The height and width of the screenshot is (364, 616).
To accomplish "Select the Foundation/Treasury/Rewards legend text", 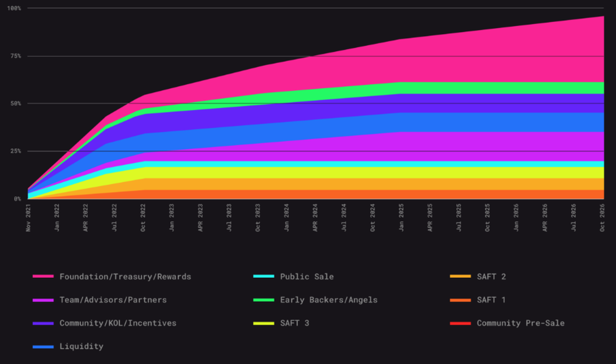I will tap(125, 277).
